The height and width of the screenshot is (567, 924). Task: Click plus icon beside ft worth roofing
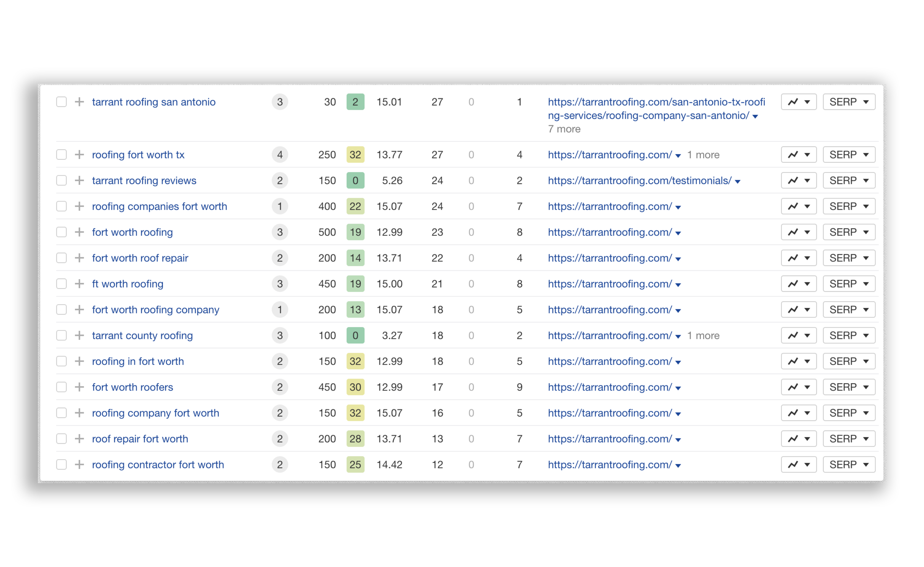tap(79, 284)
